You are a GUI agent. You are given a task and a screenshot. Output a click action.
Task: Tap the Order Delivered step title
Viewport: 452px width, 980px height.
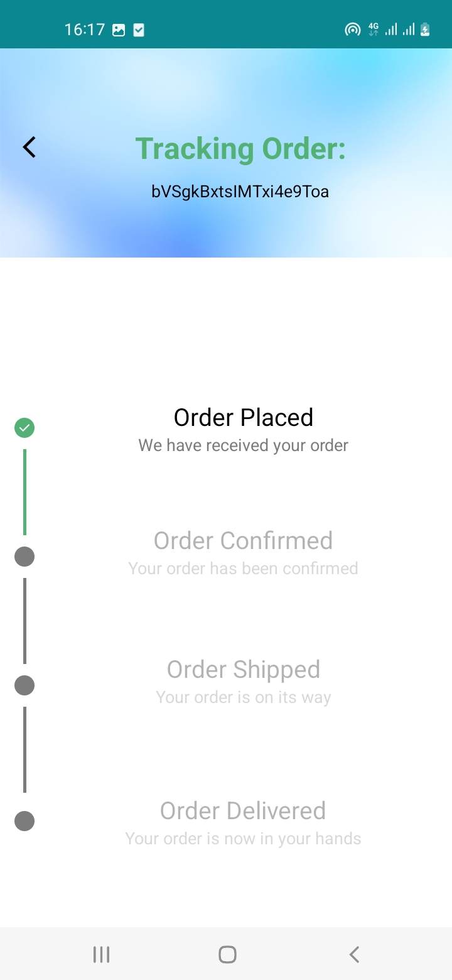[x=244, y=811]
